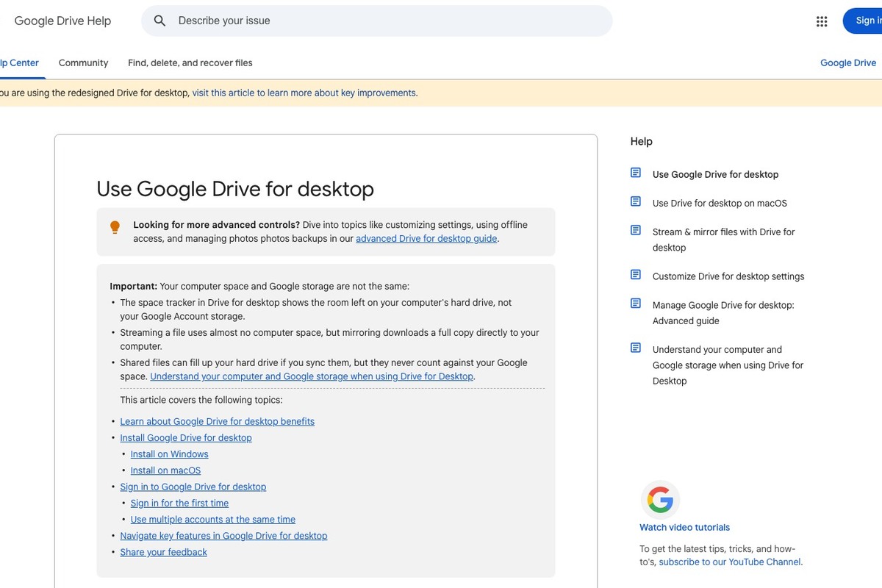Viewport: 882px width, 588px height.
Task: Jump to Sign in to Google Drive for desktop
Action: (193, 487)
